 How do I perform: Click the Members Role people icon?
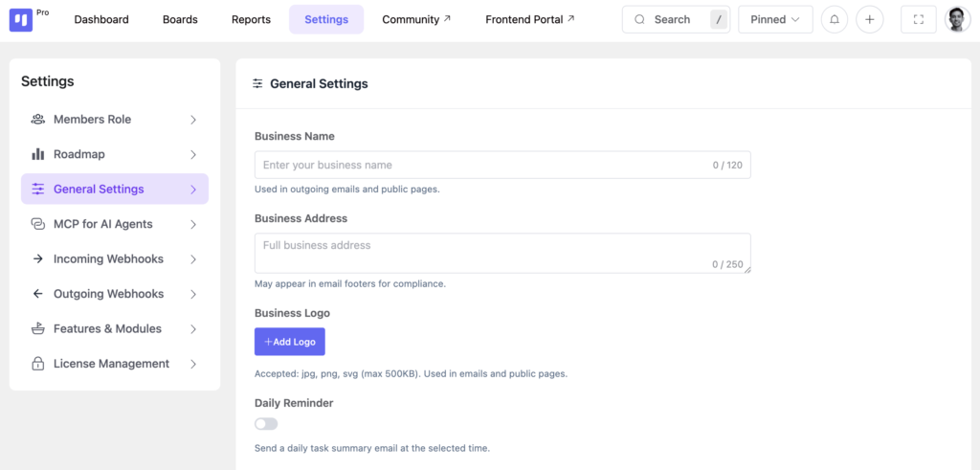pyautogui.click(x=38, y=120)
